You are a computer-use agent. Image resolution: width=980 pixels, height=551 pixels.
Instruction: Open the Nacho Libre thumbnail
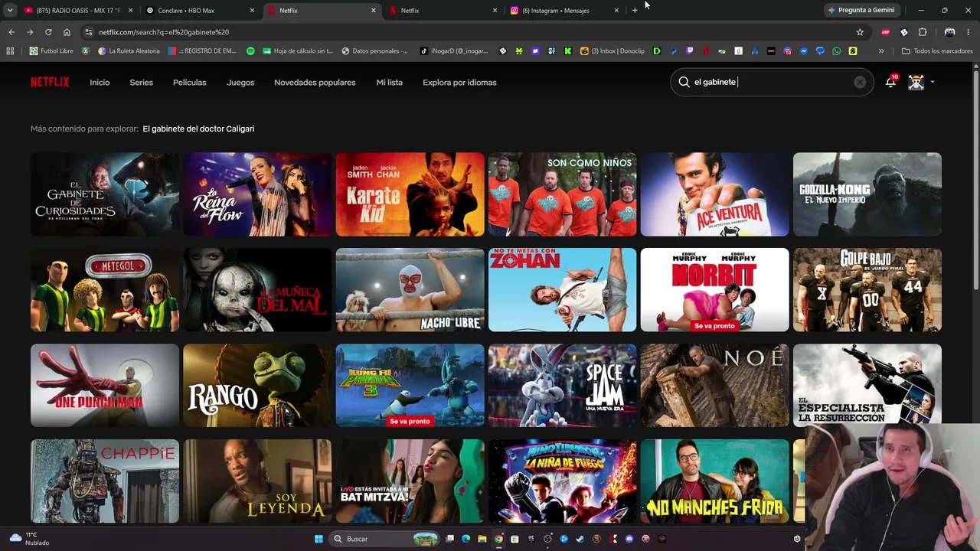click(x=410, y=290)
